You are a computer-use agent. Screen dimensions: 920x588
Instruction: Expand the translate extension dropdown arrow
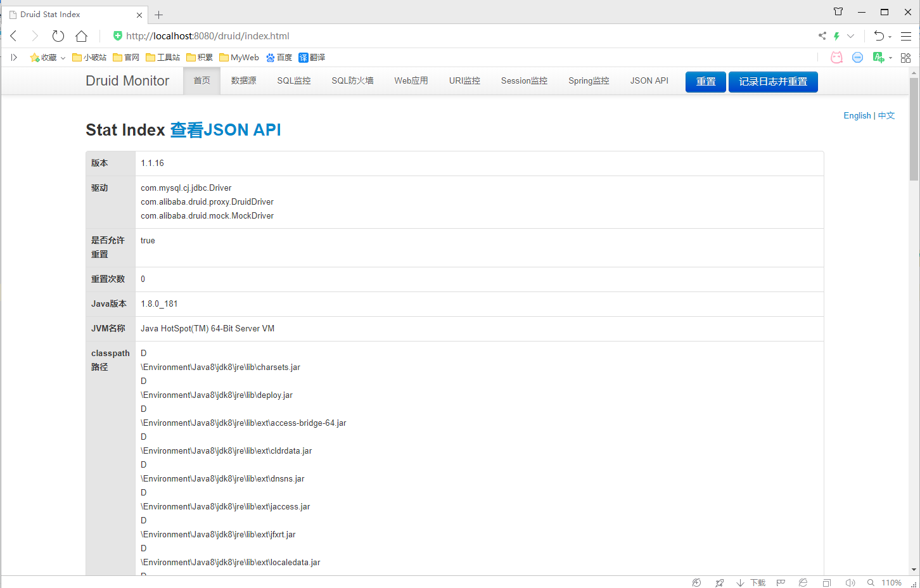[x=890, y=58]
